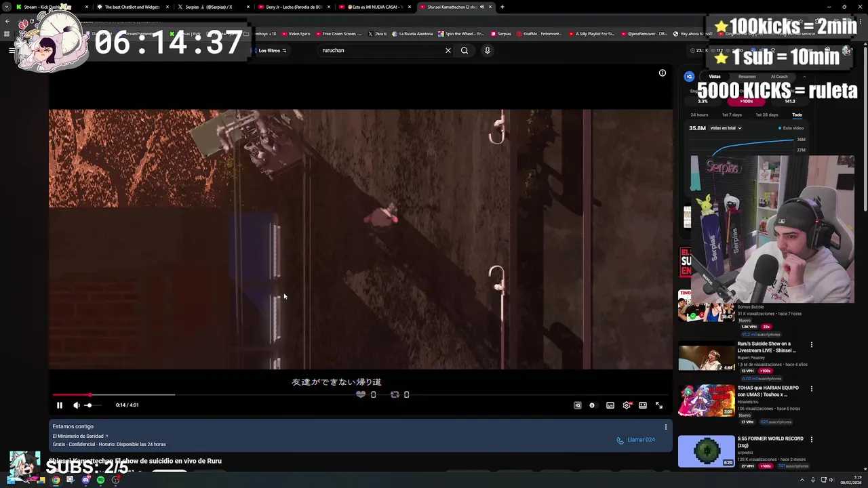Open the 'Los filtros' filter button
Image resolution: width=868 pixels, height=488 pixels.
pos(271,50)
